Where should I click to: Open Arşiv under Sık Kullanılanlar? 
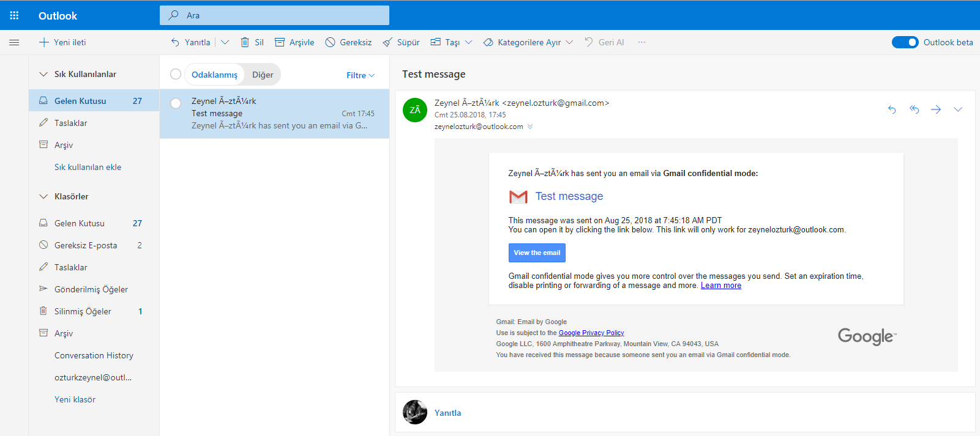[94, 145]
